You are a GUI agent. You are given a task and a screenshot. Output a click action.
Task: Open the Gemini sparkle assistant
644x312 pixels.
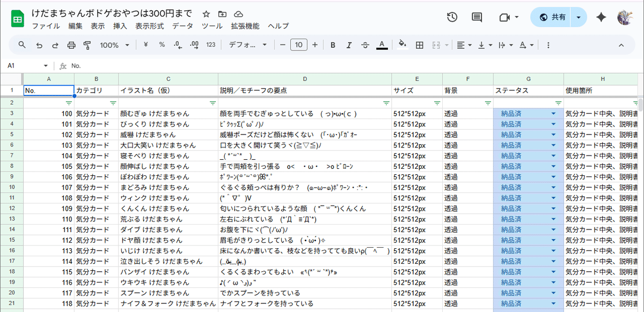(601, 17)
